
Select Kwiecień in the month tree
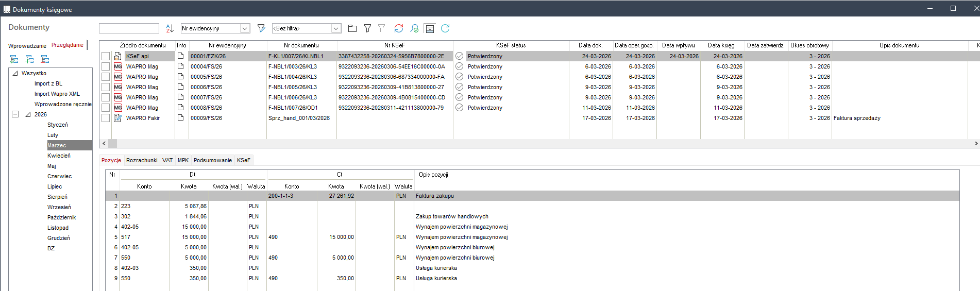pos(59,156)
